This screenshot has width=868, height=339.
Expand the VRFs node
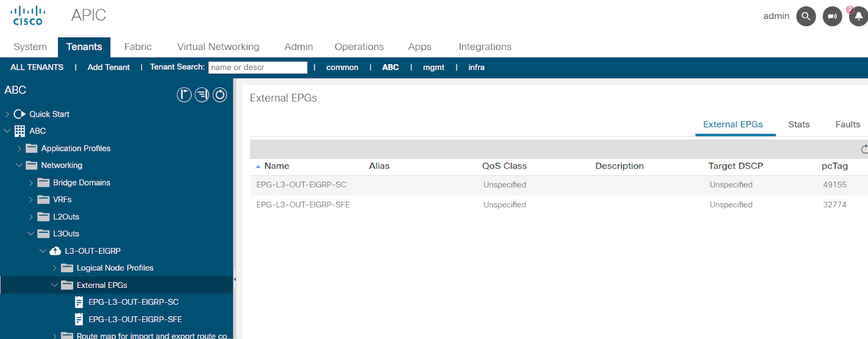[x=31, y=200]
